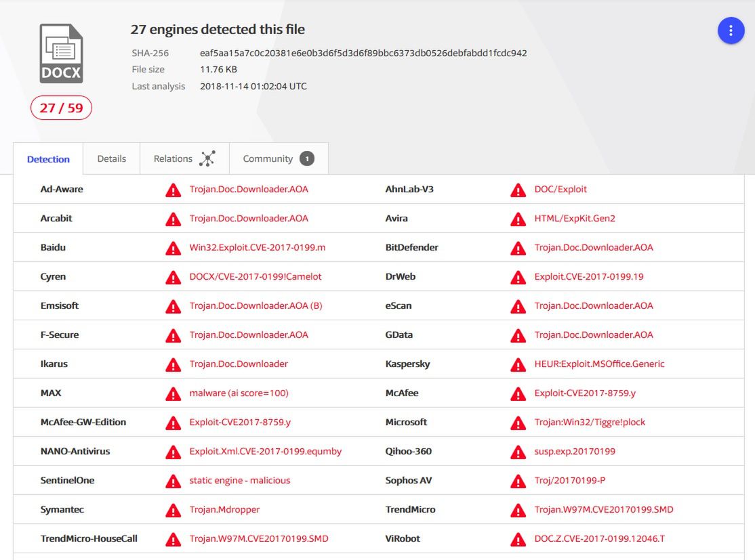Click the 27 / 59 detection score badge
This screenshot has height=560, width=755.
tap(61, 108)
